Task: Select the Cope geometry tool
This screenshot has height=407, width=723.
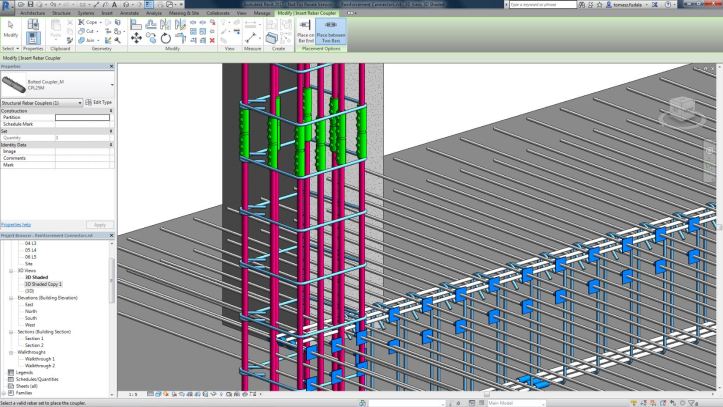Action: (x=88, y=22)
